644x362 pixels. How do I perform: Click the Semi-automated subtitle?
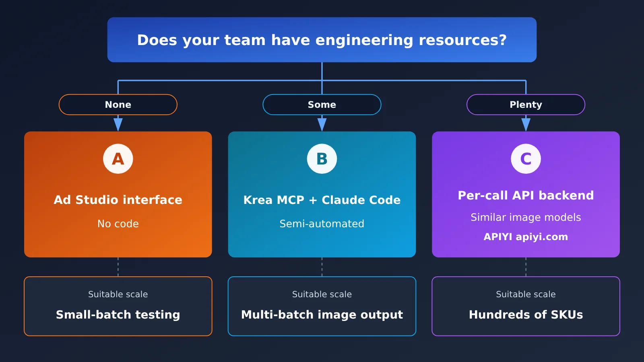322,224
